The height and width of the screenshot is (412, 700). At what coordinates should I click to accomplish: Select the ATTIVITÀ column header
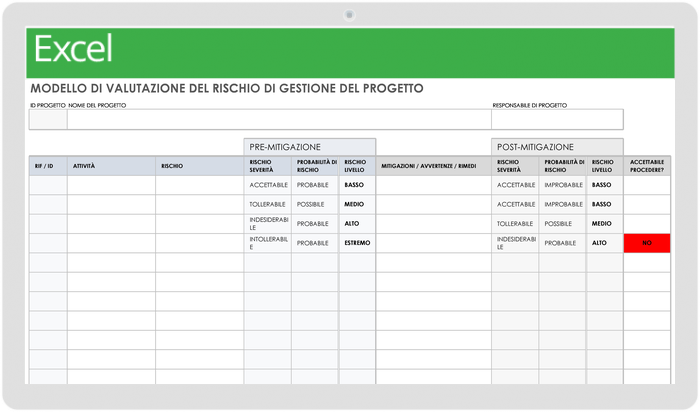coord(111,166)
